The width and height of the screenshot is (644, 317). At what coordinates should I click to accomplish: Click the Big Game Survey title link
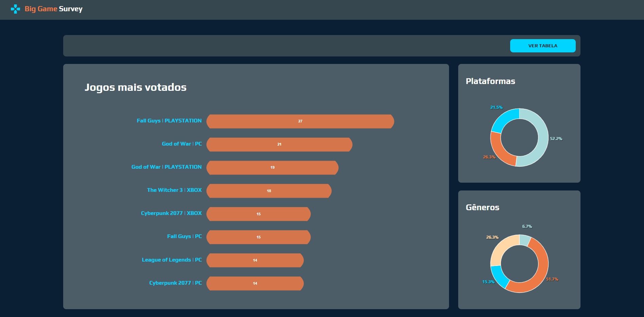click(x=53, y=9)
